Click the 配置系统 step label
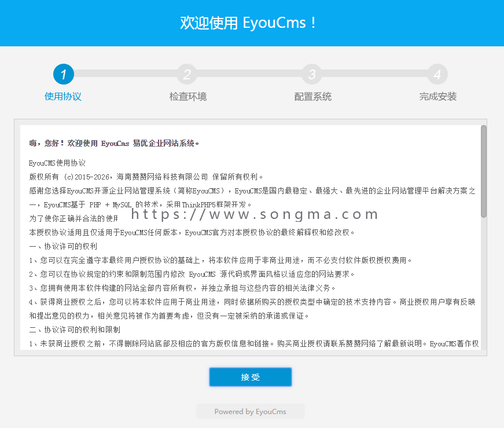 click(x=312, y=97)
